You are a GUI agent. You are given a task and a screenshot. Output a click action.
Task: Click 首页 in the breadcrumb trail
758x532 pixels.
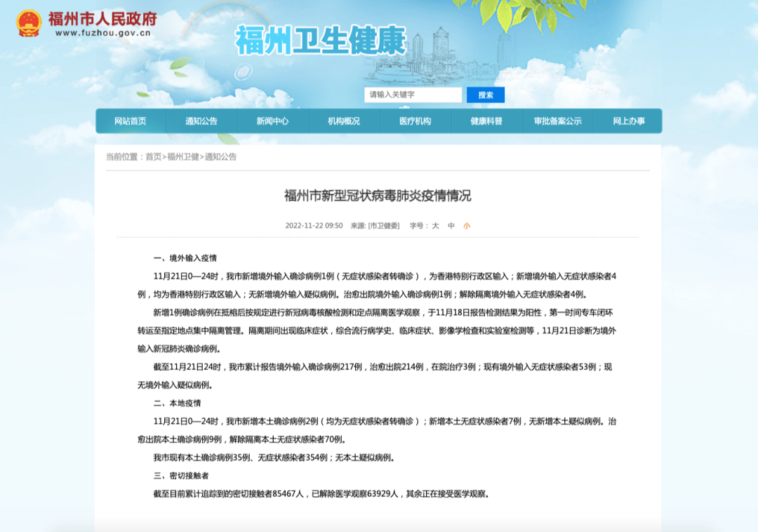click(153, 157)
